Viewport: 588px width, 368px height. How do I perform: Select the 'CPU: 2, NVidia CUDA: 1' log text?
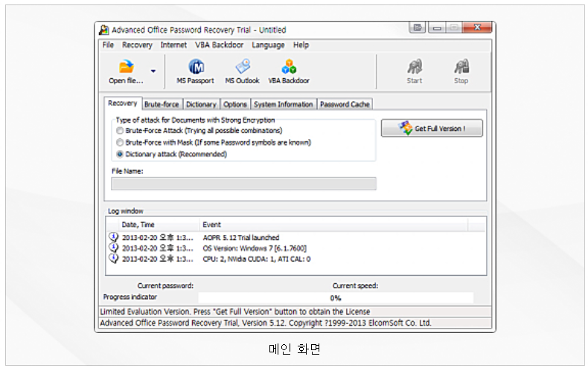click(257, 259)
